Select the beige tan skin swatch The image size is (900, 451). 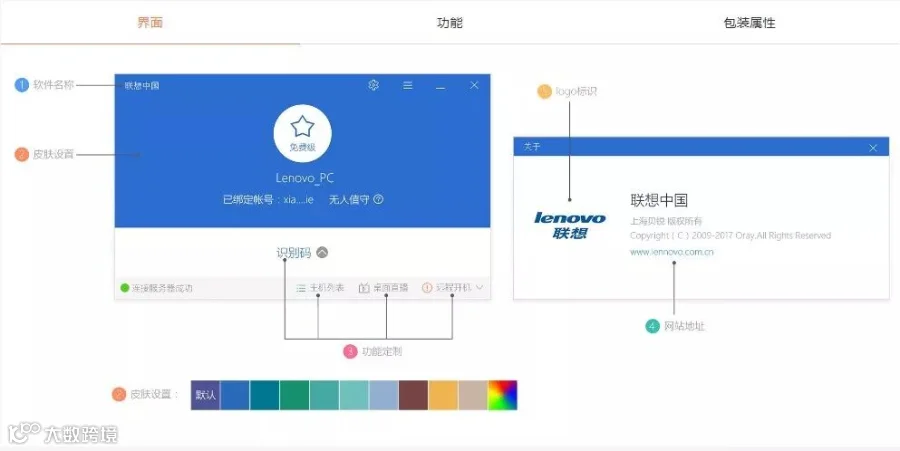pos(473,395)
